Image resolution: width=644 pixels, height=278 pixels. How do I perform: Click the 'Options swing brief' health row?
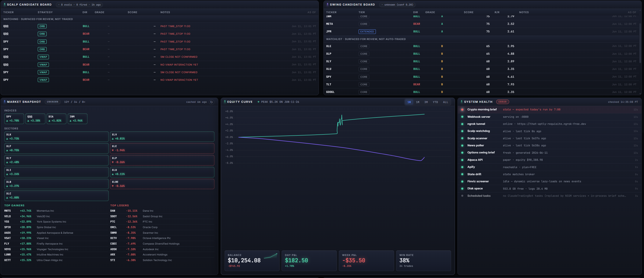(549, 153)
